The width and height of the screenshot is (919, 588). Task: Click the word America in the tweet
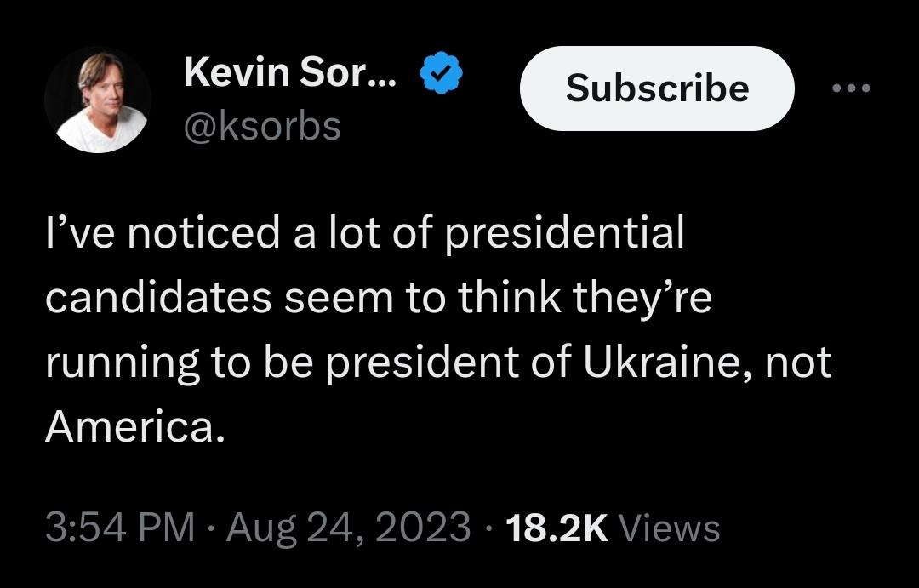(x=134, y=428)
